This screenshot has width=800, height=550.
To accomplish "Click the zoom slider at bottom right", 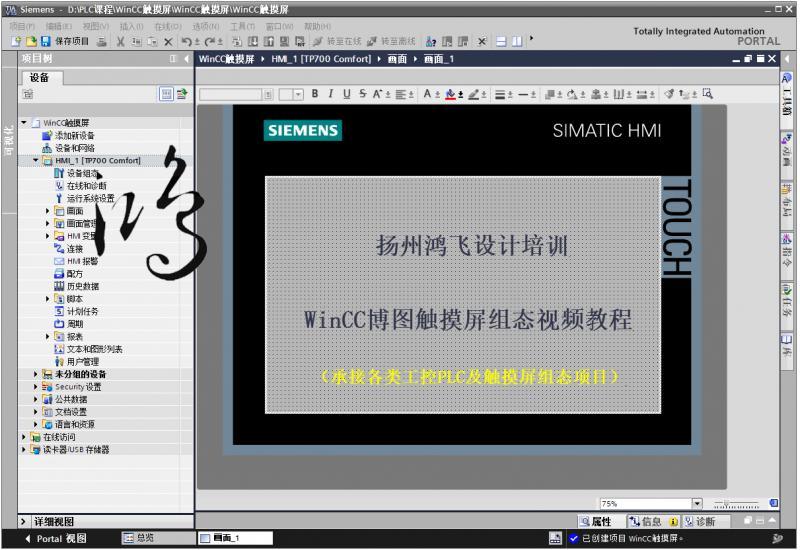I will (740, 502).
